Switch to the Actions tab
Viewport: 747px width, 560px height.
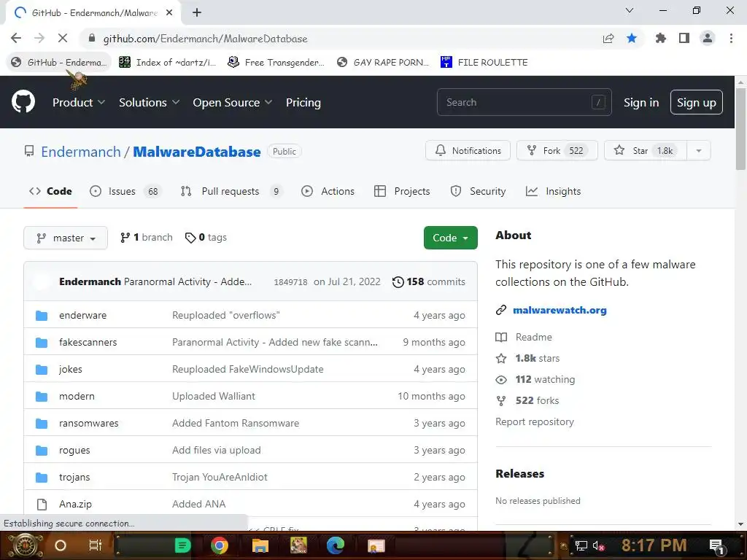328,191
